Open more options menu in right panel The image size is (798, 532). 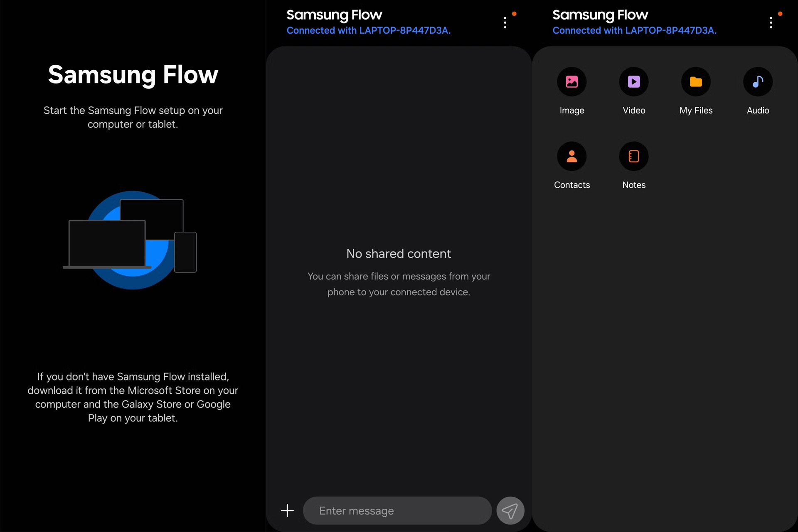click(x=771, y=22)
